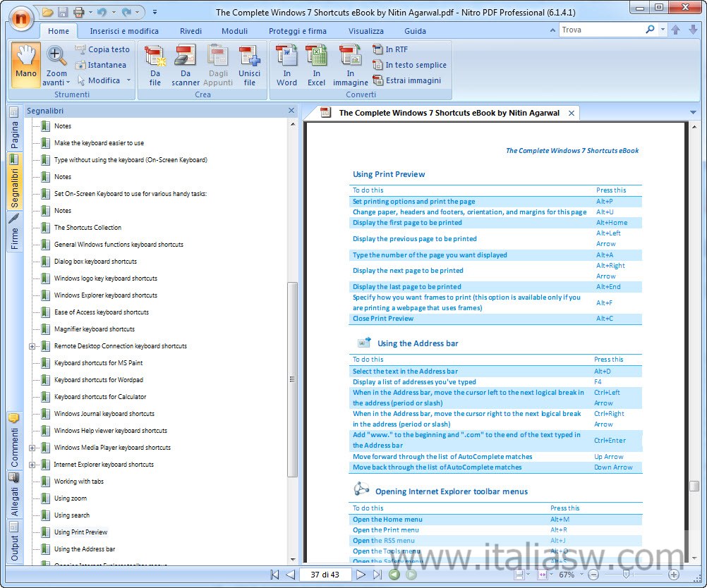
Task: Click in the Trova search field
Action: click(600, 30)
